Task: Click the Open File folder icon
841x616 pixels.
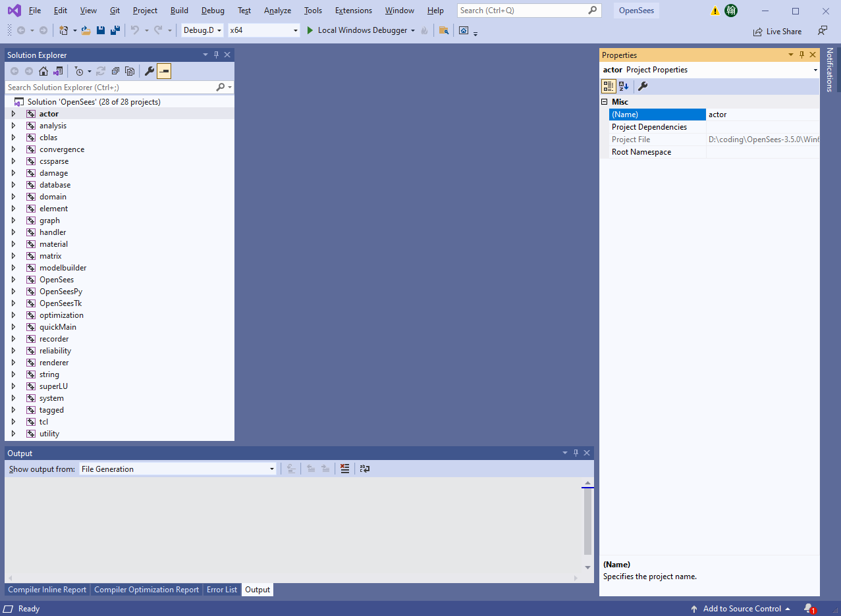Action: pos(86,30)
